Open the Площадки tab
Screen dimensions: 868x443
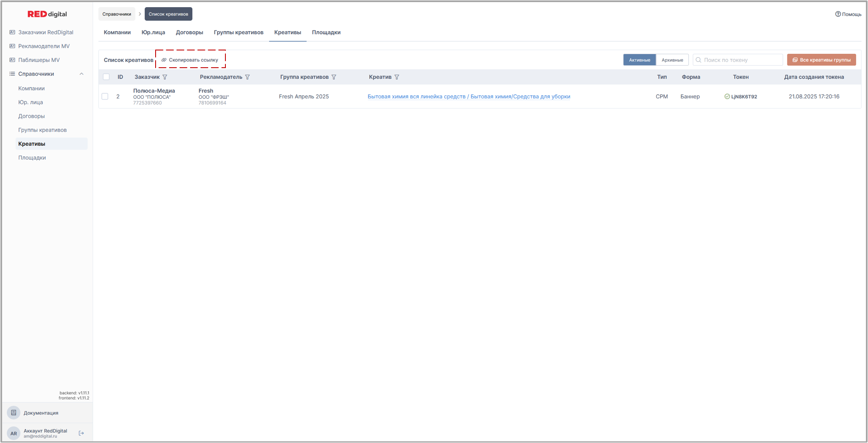[326, 32]
